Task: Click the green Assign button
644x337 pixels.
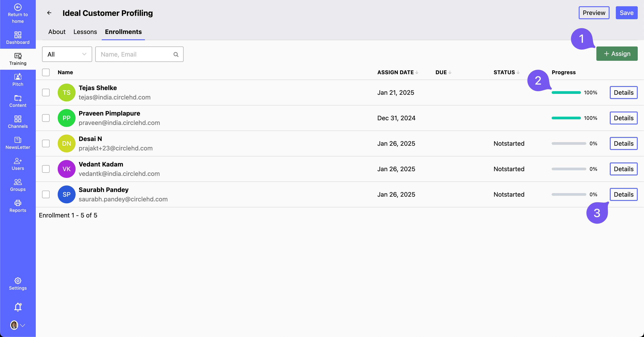Action: (617, 54)
